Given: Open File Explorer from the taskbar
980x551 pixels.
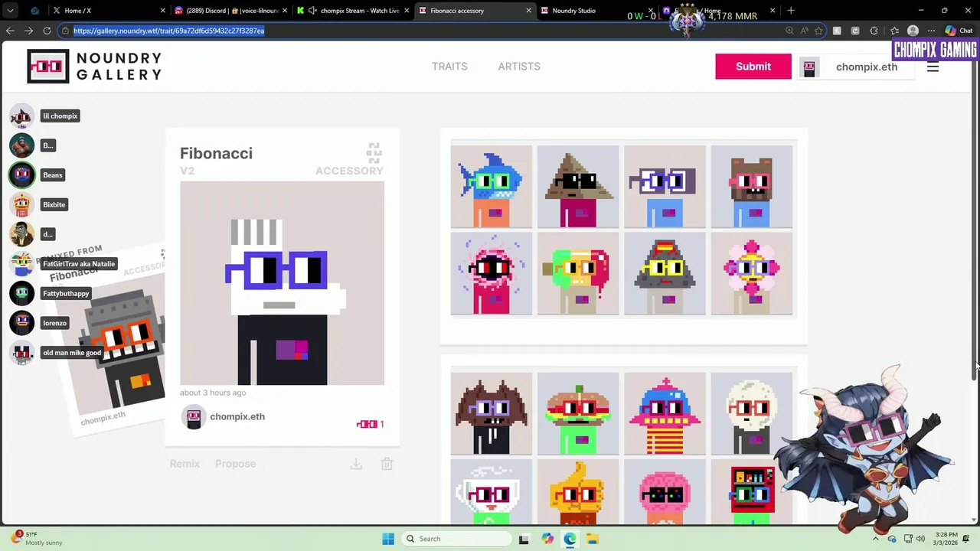Looking at the screenshot, I should (x=593, y=539).
